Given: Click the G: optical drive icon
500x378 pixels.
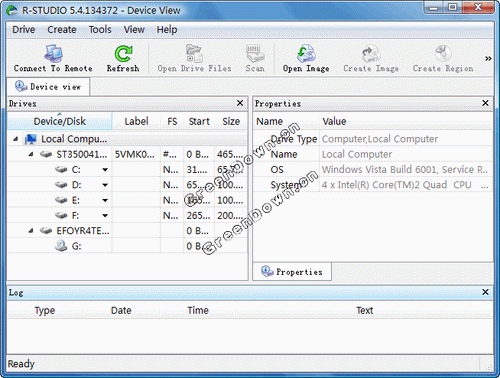Looking at the screenshot, I should pyautogui.click(x=61, y=246).
